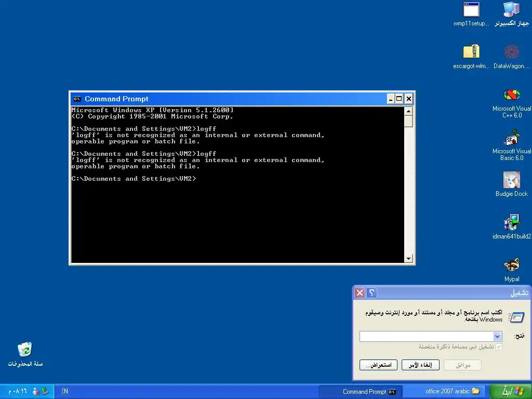The image size is (532, 399).
Task: Switch to office 2007 arabic taskbar item
Action: [x=445, y=392]
